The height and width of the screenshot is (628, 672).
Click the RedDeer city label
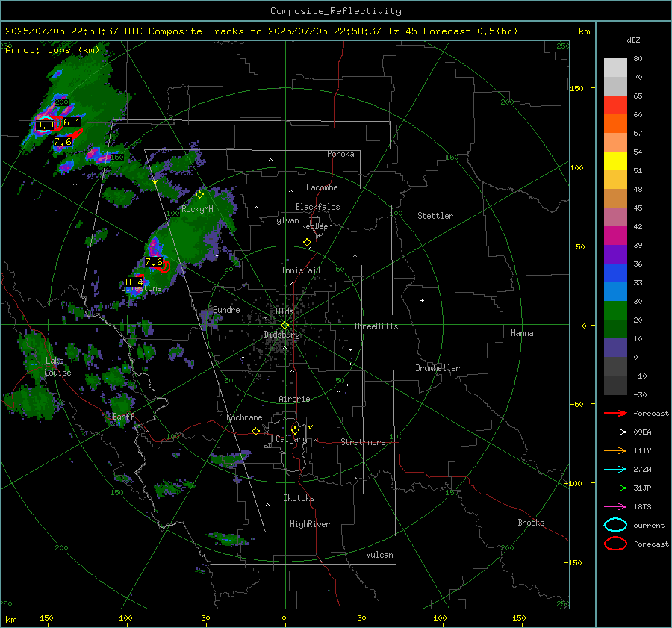pyautogui.click(x=317, y=226)
